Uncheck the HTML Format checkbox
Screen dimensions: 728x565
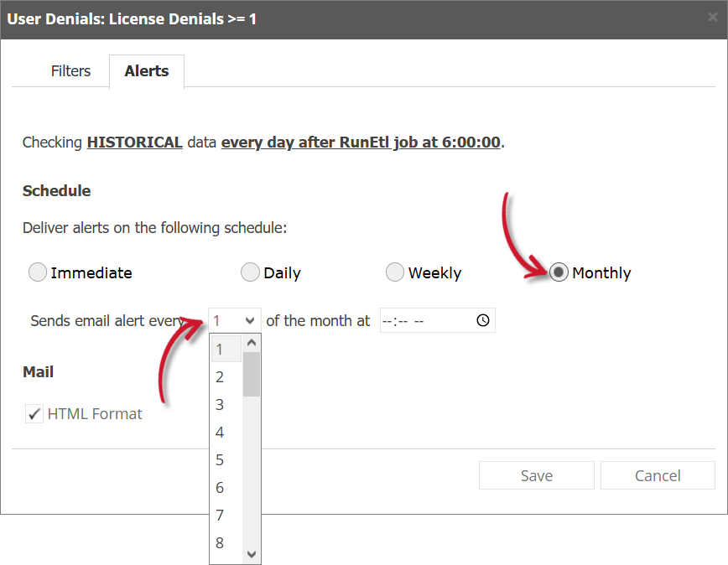tap(34, 413)
